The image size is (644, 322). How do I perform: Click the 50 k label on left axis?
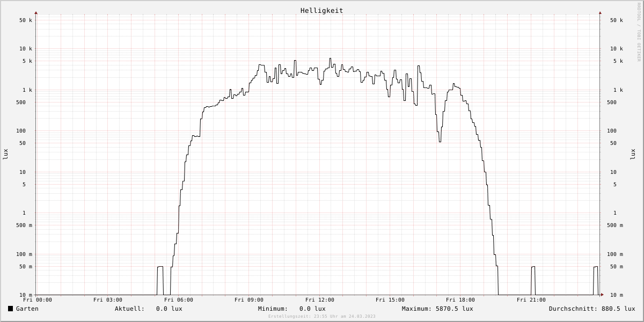click(x=26, y=20)
